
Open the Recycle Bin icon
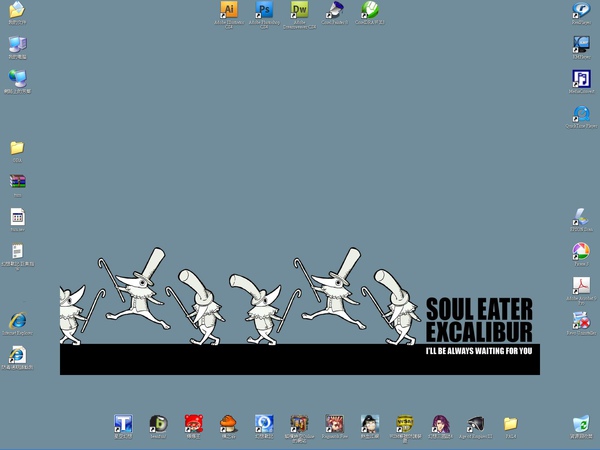pos(581,424)
